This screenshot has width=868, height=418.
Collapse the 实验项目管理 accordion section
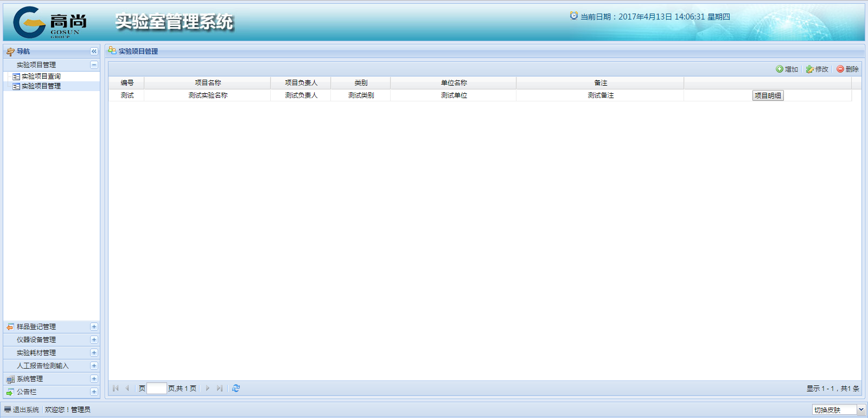(x=94, y=65)
